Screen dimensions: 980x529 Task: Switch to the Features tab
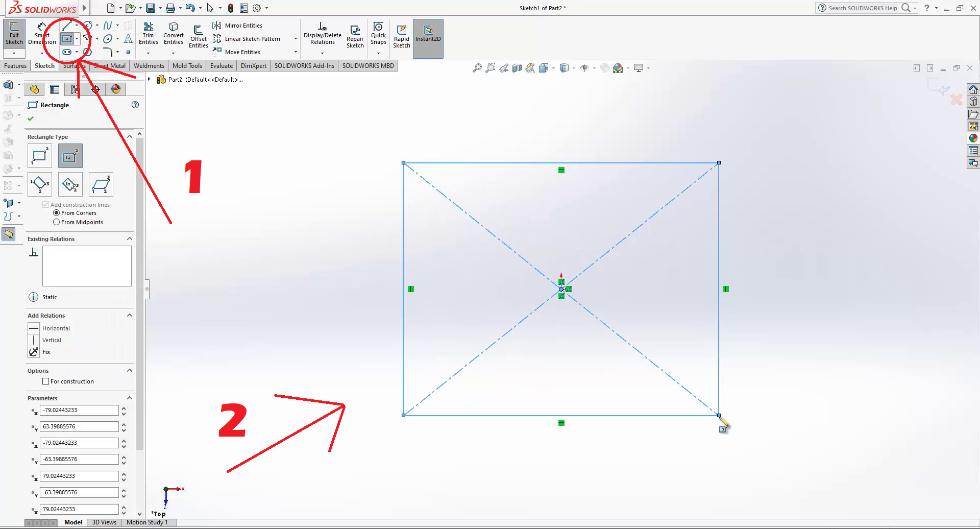point(15,66)
